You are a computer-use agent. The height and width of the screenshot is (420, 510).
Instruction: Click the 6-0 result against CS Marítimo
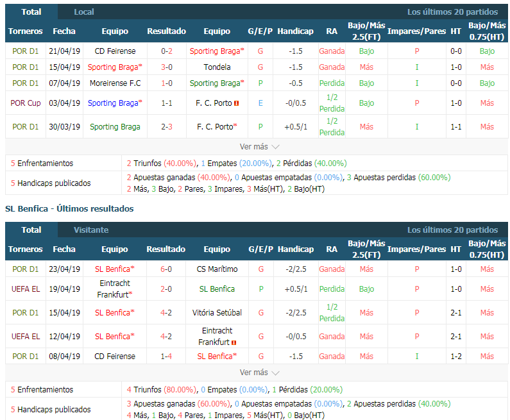pos(166,269)
